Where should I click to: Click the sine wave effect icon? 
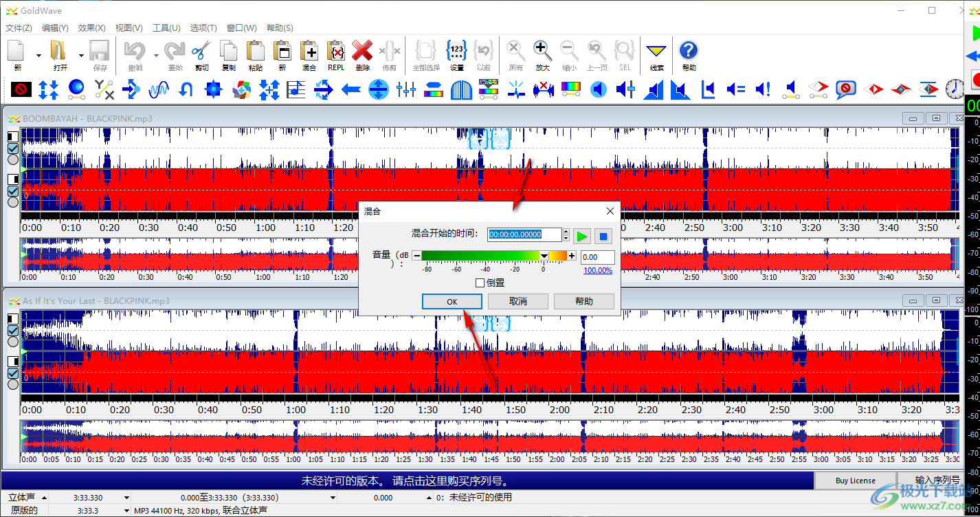159,89
